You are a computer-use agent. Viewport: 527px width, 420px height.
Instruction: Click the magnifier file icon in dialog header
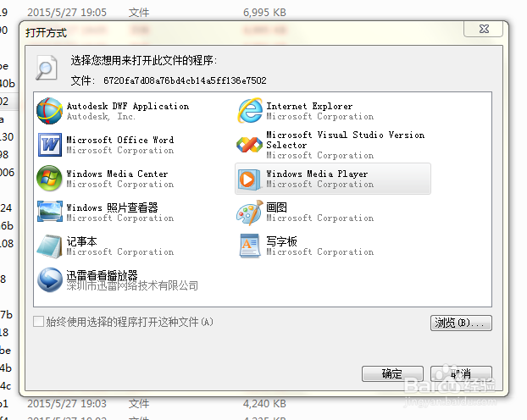[47, 67]
